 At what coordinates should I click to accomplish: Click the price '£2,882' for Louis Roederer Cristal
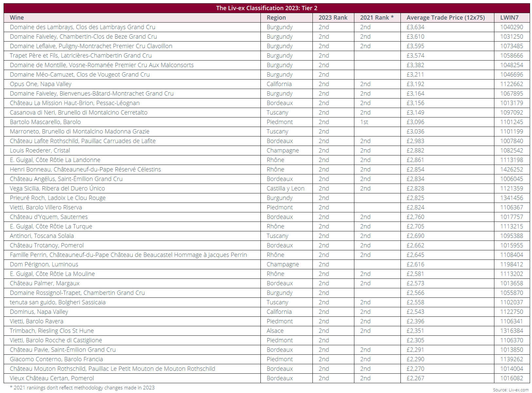click(416, 151)
